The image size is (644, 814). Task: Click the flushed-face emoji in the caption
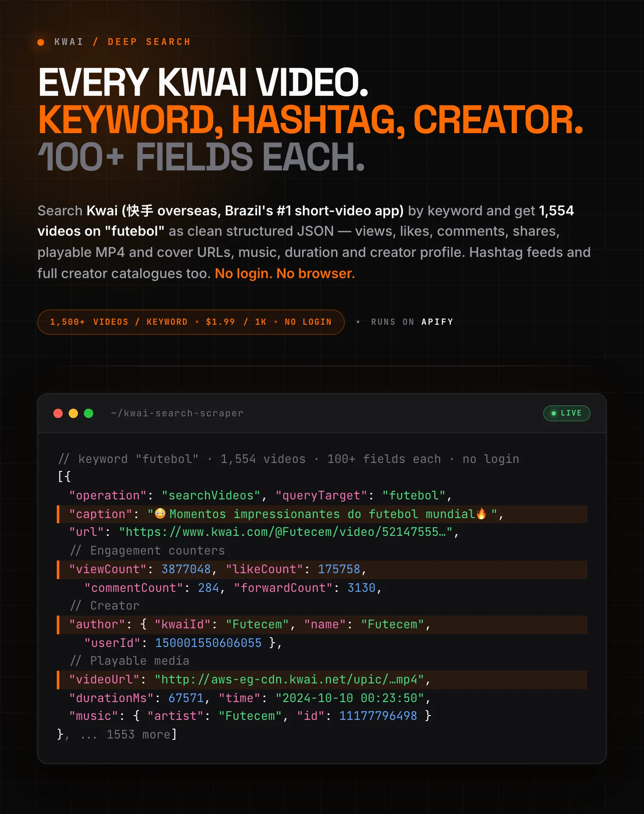click(x=160, y=514)
